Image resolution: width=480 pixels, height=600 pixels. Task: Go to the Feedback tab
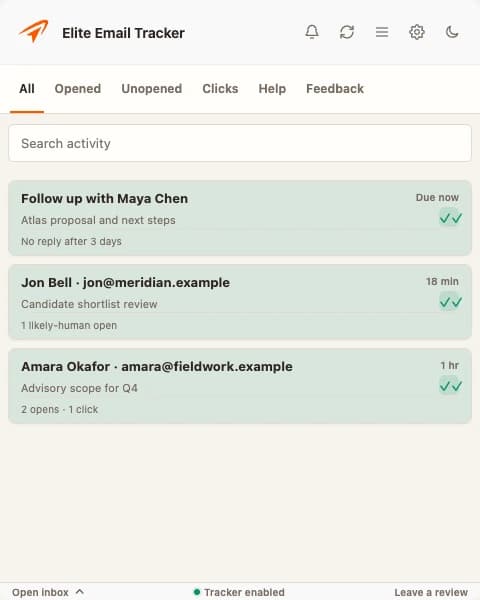(x=335, y=89)
